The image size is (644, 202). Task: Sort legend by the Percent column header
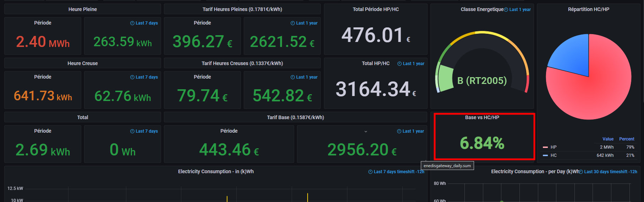[627, 139]
